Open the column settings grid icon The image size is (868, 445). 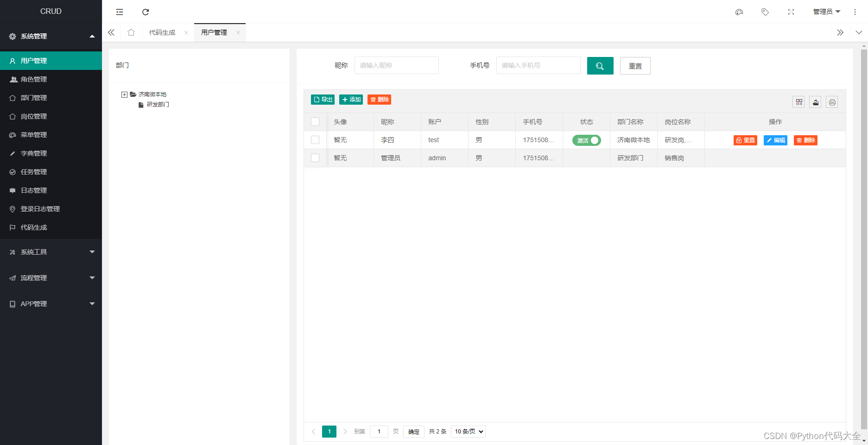click(x=798, y=102)
